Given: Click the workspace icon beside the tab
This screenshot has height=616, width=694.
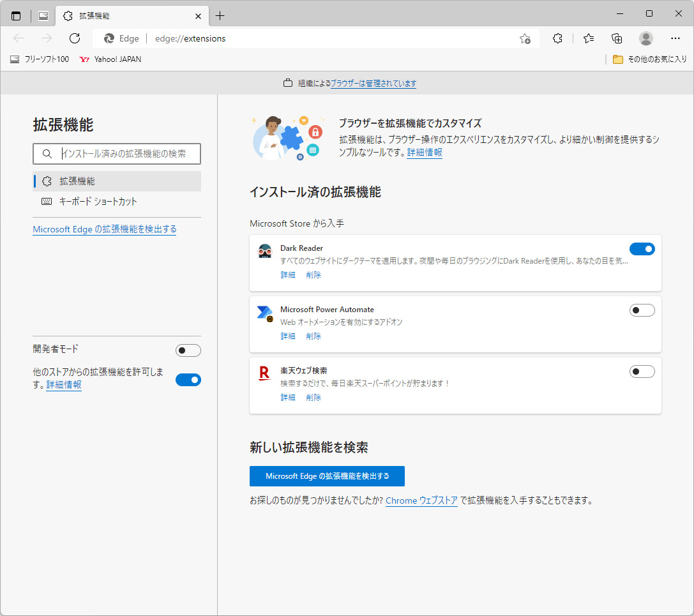Looking at the screenshot, I should click(43, 16).
